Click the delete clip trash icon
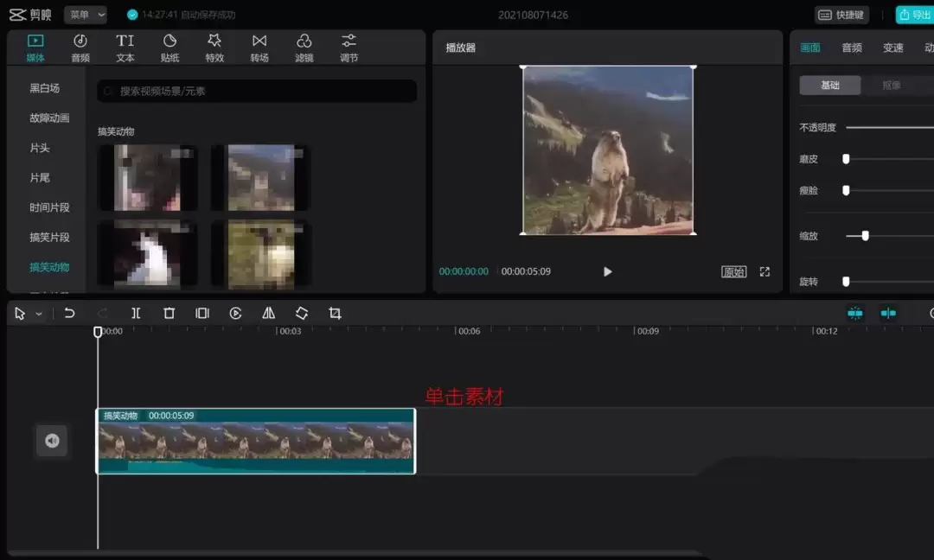 click(169, 313)
